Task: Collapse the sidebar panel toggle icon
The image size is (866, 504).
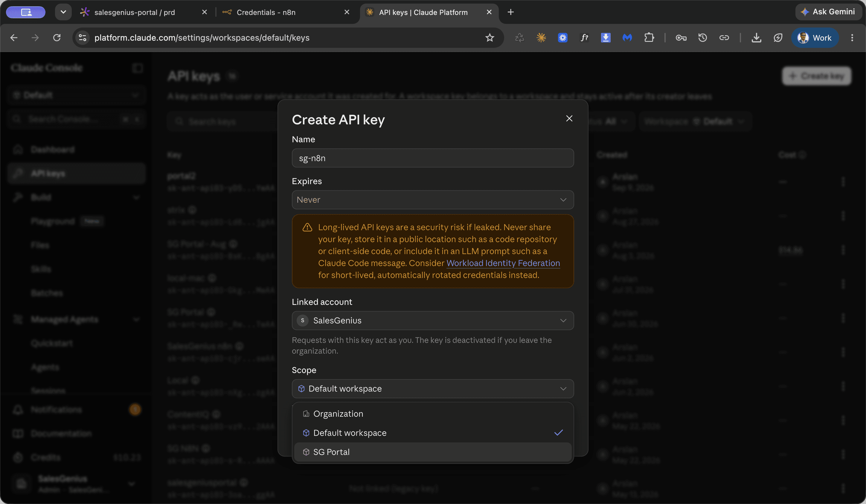Action: pyautogui.click(x=138, y=68)
